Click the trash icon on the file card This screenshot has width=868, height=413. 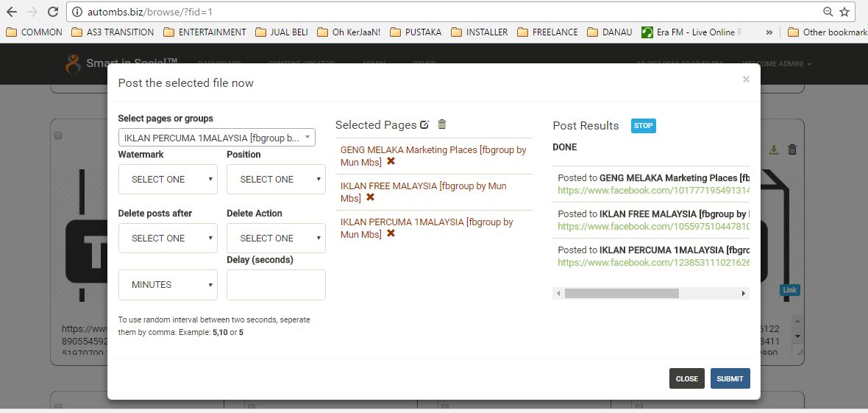click(x=792, y=149)
